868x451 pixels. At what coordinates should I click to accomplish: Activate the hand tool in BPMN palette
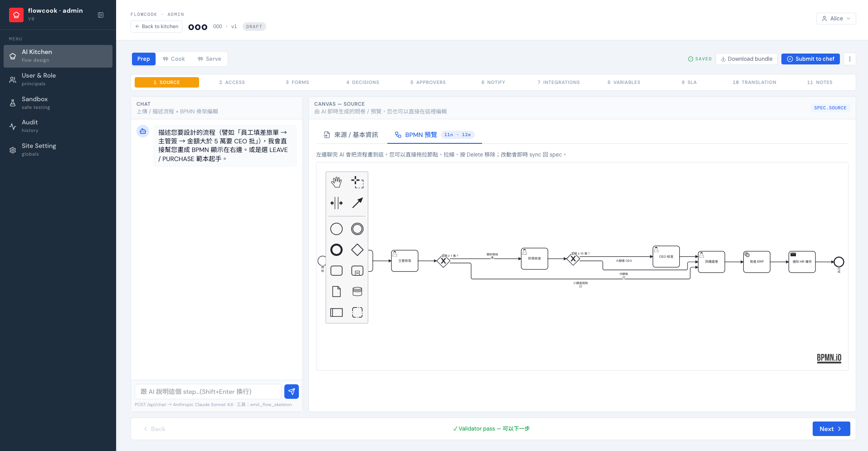click(x=336, y=182)
